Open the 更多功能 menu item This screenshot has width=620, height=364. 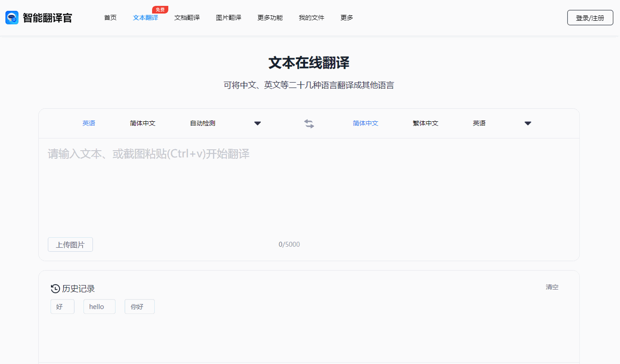tap(270, 18)
